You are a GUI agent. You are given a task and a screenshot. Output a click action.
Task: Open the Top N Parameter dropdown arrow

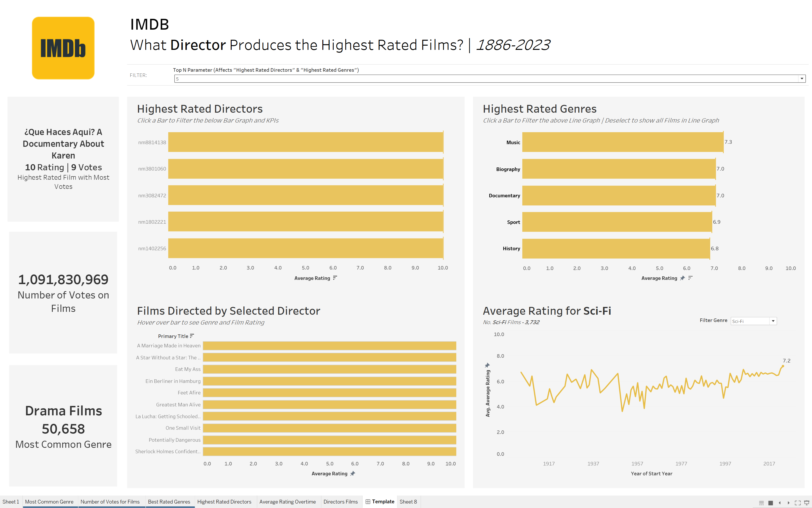(x=802, y=79)
